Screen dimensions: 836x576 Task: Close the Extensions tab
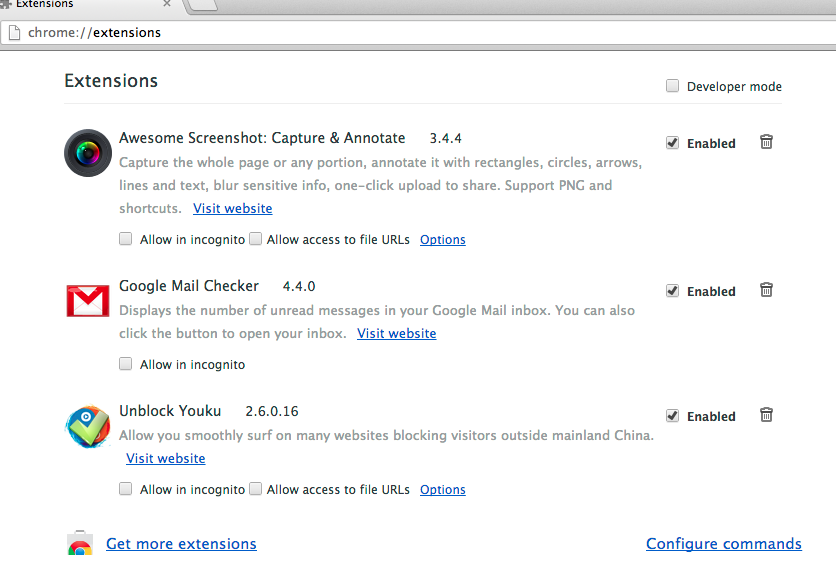pos(167,3)
